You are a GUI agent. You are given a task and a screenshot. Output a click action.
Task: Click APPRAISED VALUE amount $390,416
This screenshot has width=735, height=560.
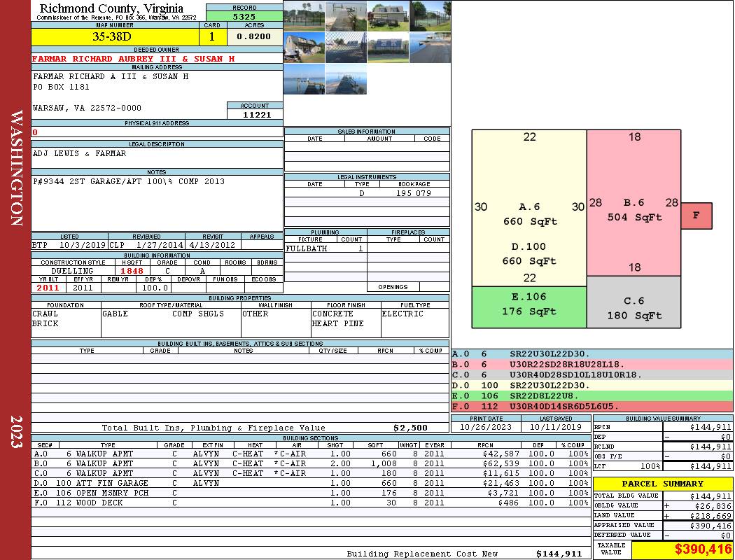click(710, 526)
